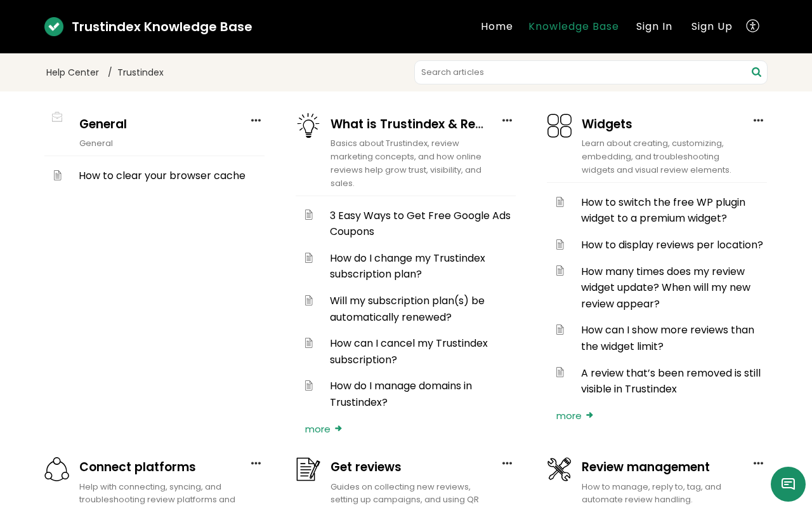812x508 pixels.
Task: Open 'Will my subscription plan(s) be automatically renewed?'
Action: pos(407,309)
